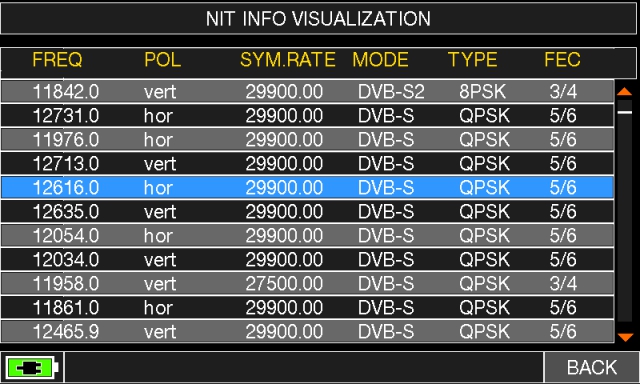Click the BACK button
The width and height of the screenshot is (640, 384).
(591, 367)
